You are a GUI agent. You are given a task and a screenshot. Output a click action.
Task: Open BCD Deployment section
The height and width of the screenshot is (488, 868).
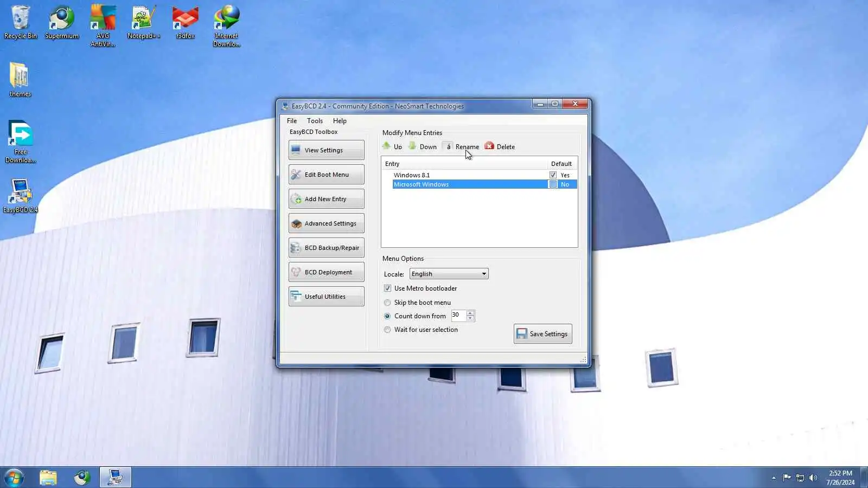click(326, 272)
